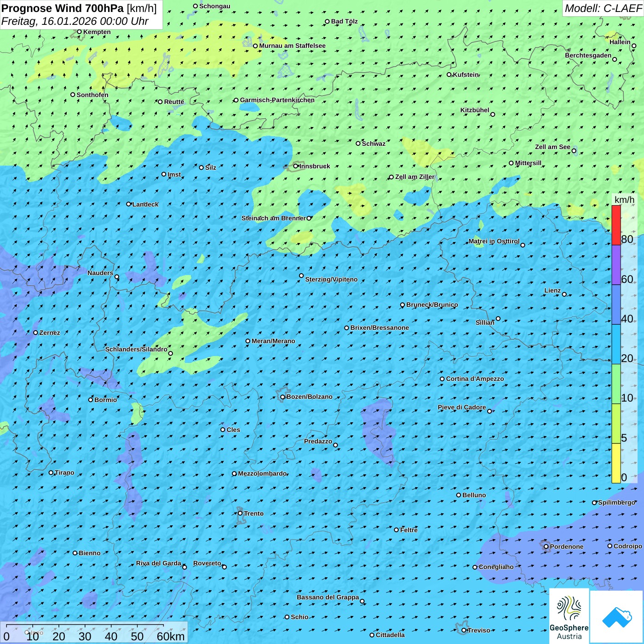Viewport: 644px width, 644px height.
Task: Click the Tirano location dot
Action: (x=51, y=472)
